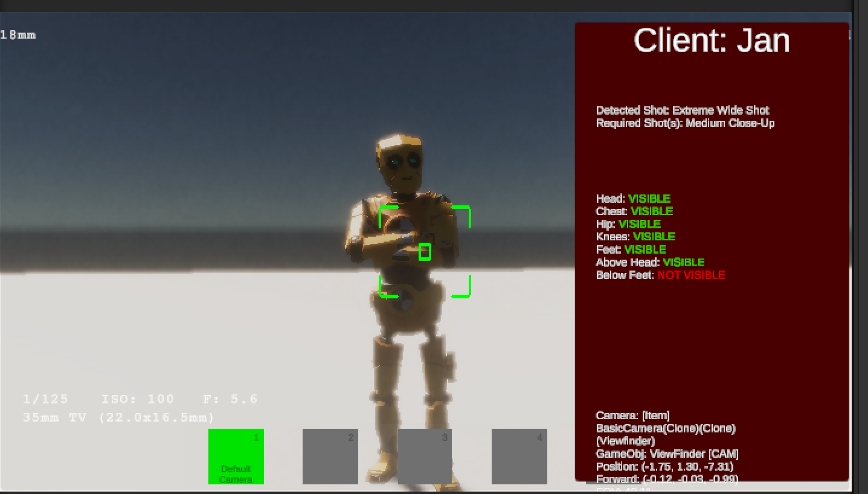This screenshot has height=494, width=868.
Task: Select the green Default Camera slot 1
Action: click(236, 457)
